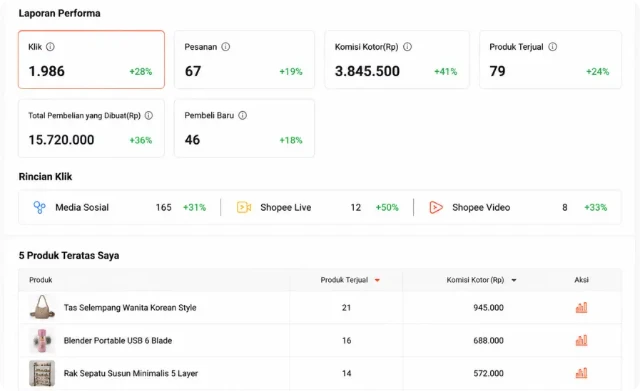Click the 3.845.500 commission value

coord(367,71)
